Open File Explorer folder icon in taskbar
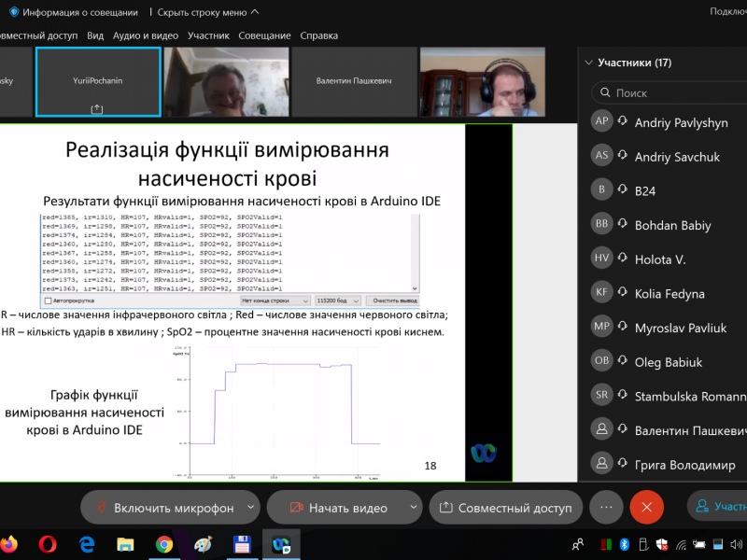747x560 pixels. click(x=125, y=543)
